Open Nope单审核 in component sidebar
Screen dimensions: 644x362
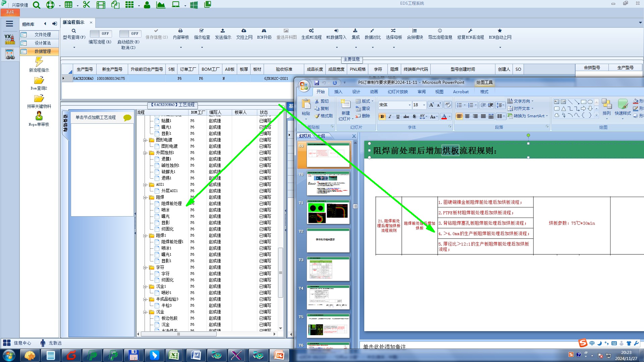(39, 116)
